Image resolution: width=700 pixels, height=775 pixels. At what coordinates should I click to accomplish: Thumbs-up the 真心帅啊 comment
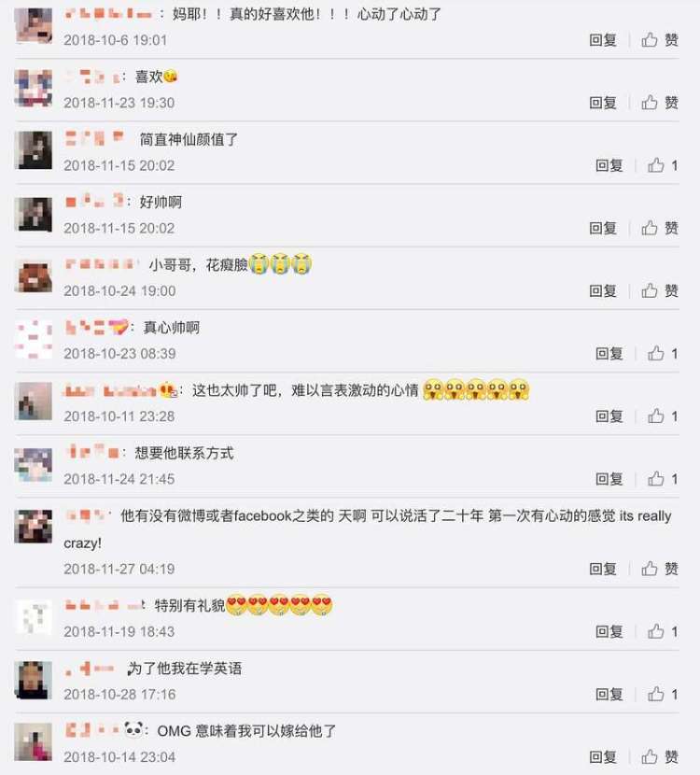click(663, 353)
